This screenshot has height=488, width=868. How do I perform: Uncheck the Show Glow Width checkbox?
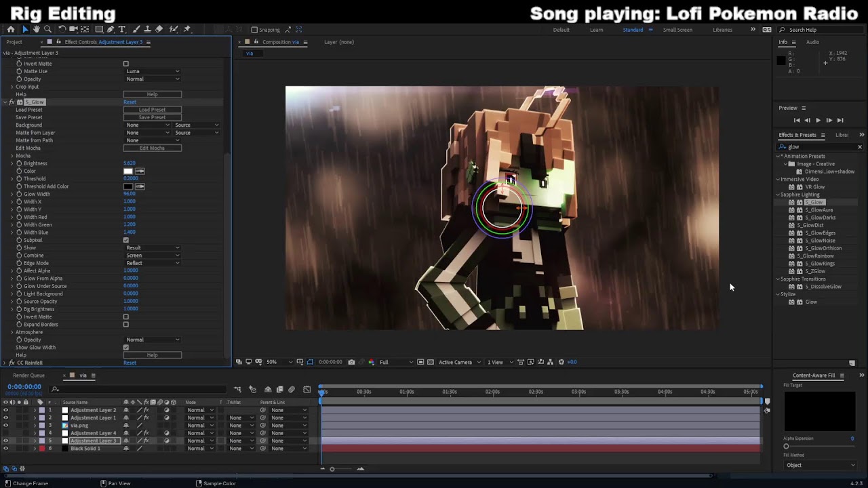tap(125, 348)
